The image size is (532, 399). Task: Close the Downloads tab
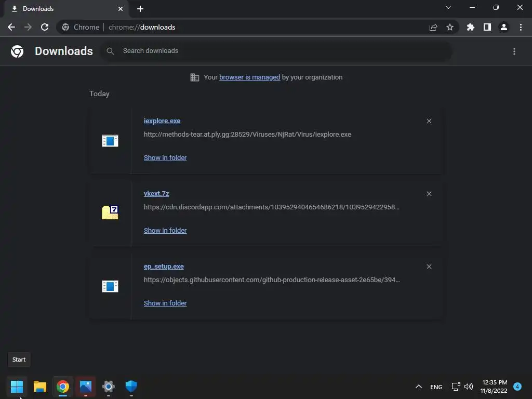[121, 9]
